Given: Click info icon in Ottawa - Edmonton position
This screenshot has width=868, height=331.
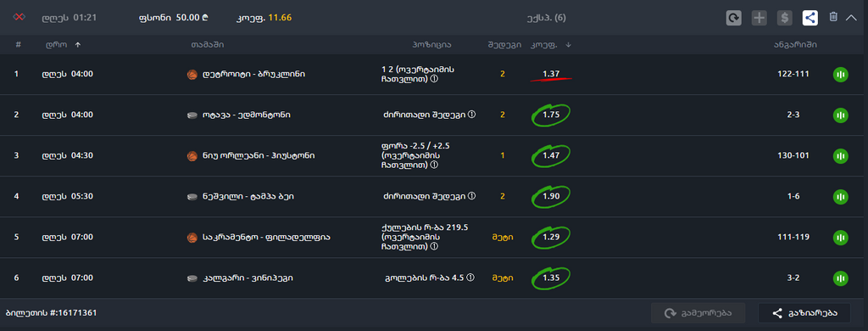Looking at the screenshot, I should (471, 115).
